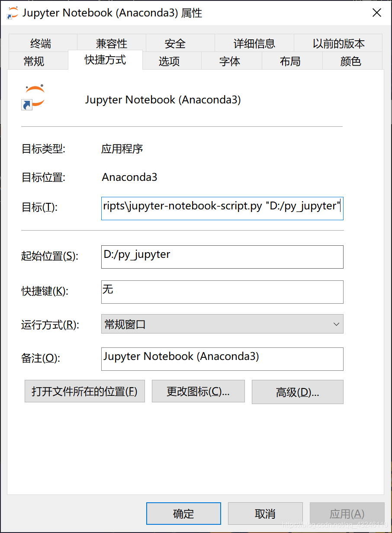Click the dialog title Jupyter Notebook (Anaconda3) 属性
The width and height of the screenshot is (392, 533).
pos(112,13)
